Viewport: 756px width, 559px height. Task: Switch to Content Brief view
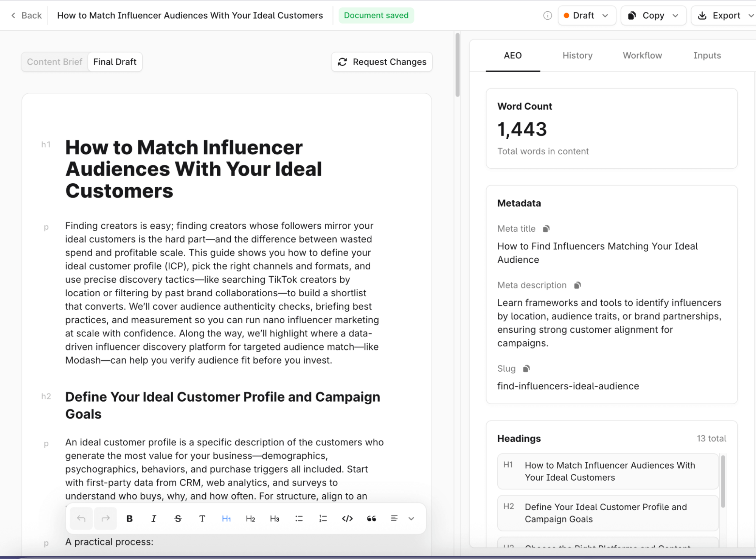pos(54,62)
